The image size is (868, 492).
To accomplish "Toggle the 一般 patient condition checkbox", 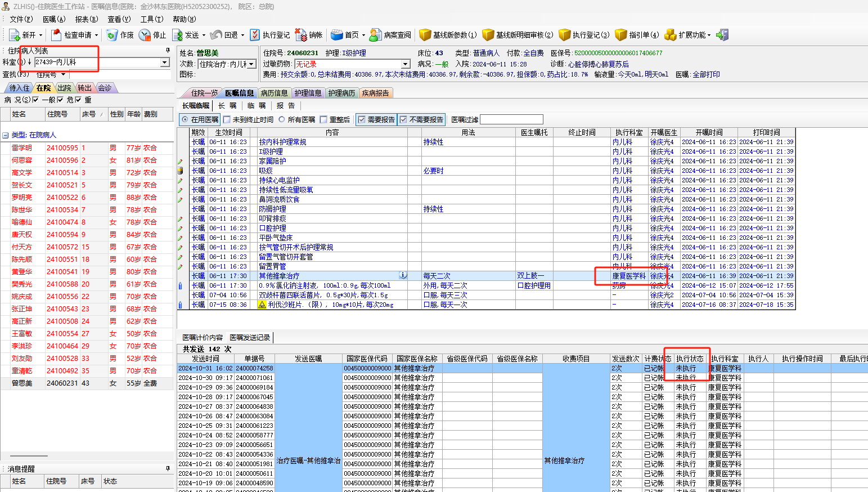I will click(36, 100).
